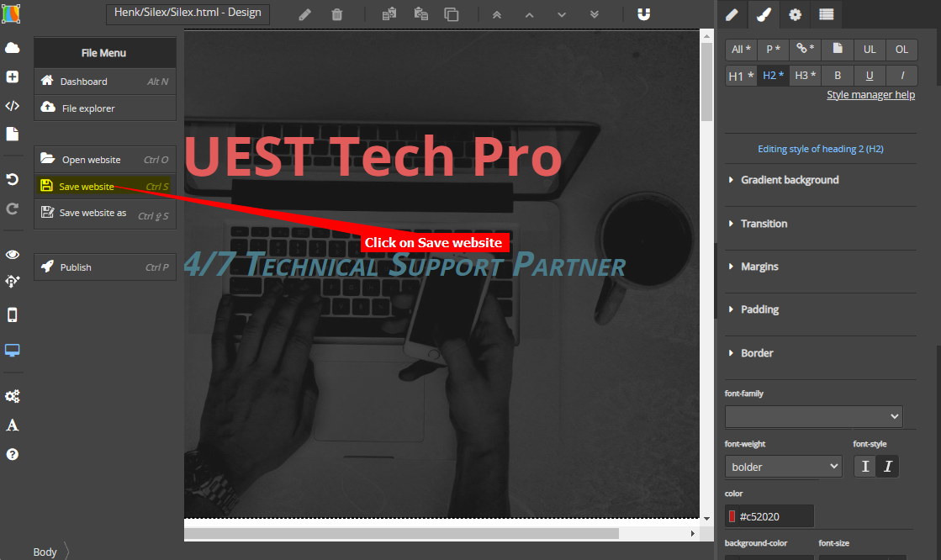Select the H2 * heading style button
This screenshot has width=941, height=560.
click(773, 76)
